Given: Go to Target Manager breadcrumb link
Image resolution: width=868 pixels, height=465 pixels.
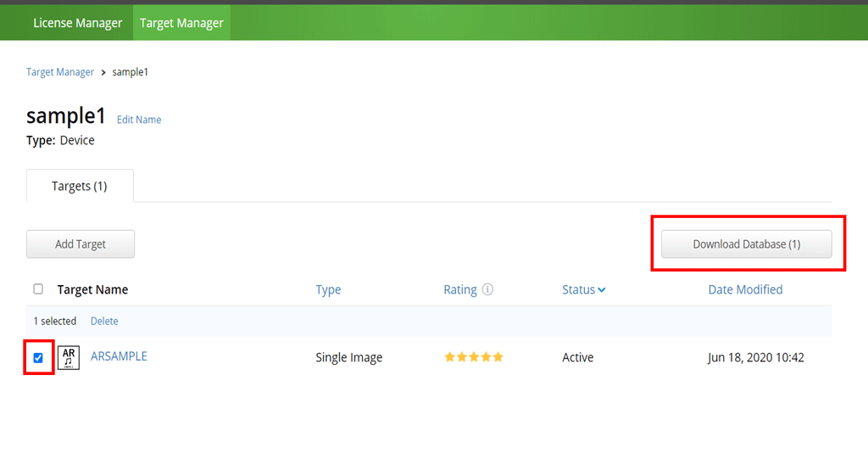Looking at the screenshot, I should pyautogui.click(x=60, y=72).
